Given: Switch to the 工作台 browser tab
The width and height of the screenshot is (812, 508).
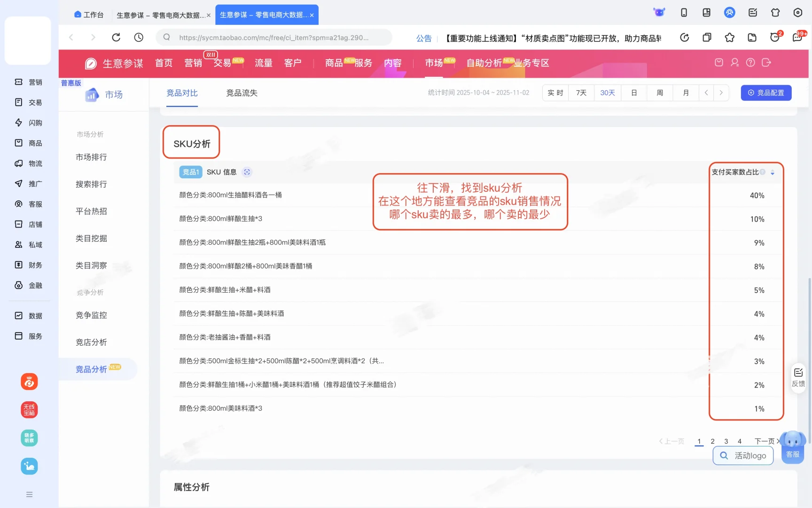Looking at the screenshot, I should pyautogui.click(x=89, y=15).
